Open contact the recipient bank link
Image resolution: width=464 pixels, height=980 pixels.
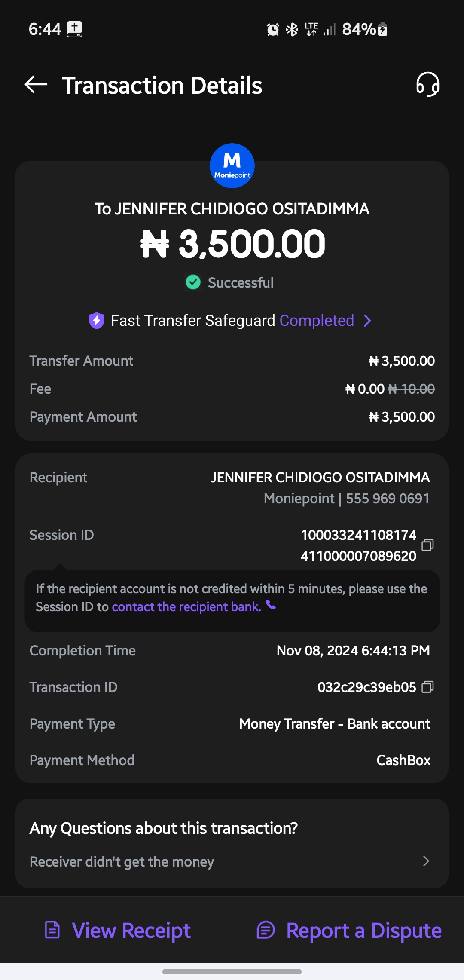[186, 607]
